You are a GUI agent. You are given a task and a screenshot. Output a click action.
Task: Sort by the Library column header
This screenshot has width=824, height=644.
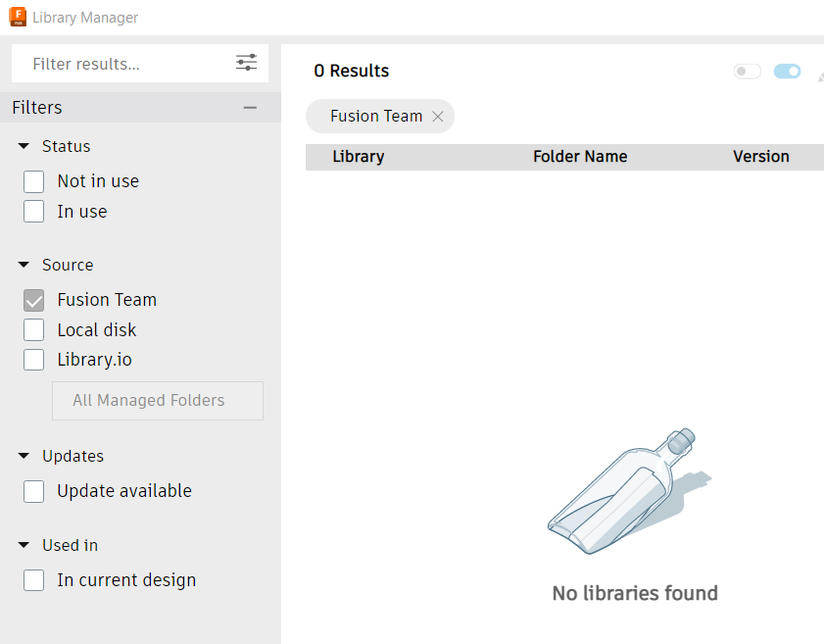(x=359, y=157)
